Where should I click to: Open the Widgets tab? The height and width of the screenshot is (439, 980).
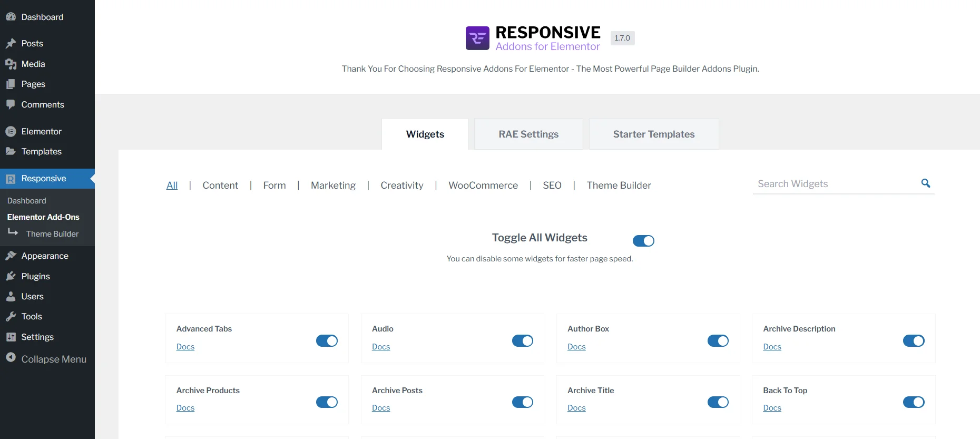425,134
